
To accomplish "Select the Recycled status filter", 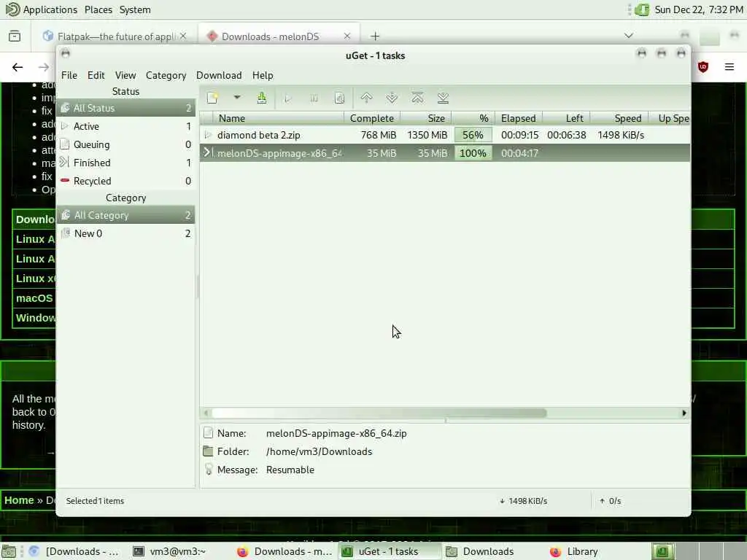I will coord(125,181).
